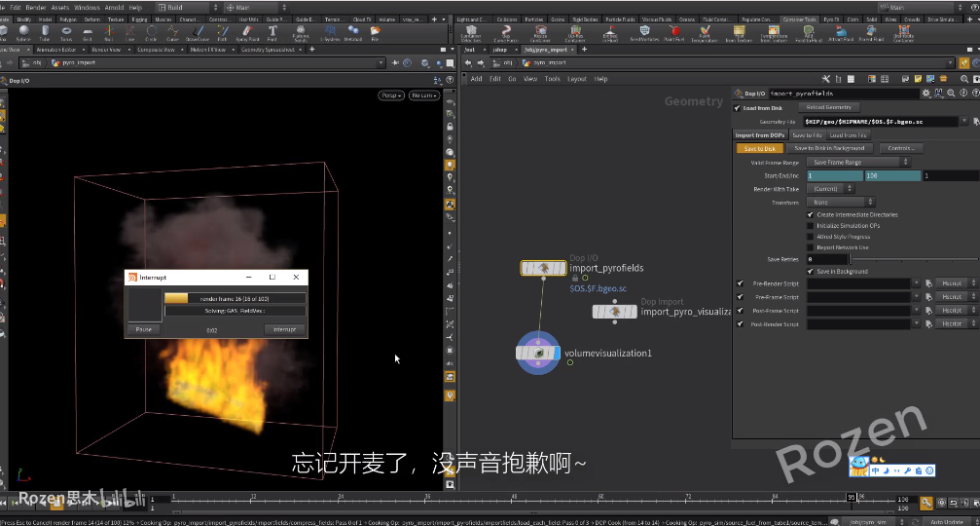Select the Spray Paint shelf tool
The width and height of the screenshot is (980, 526).
(247, 32)
